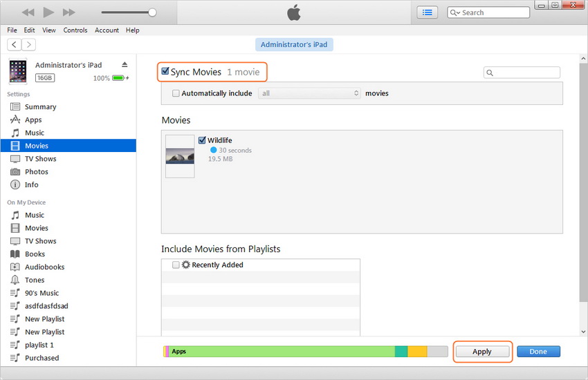Open the Controls menu

coord(75,30)
